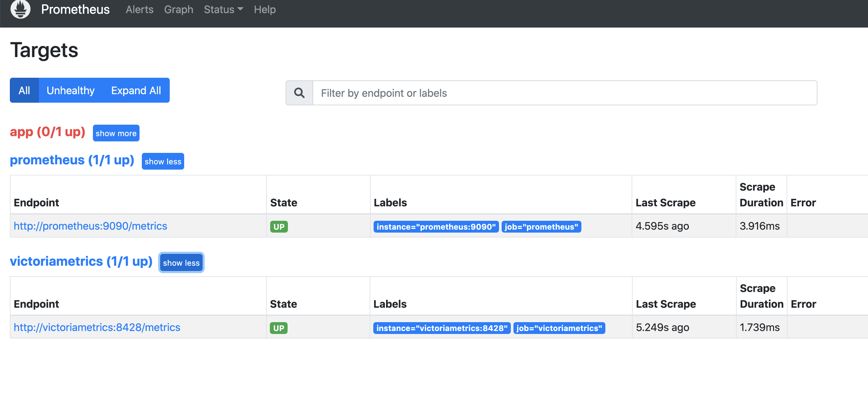This screenshot has height=393, width=868.
Task: Click the job="victoriametrics" label badge
Action: pyautogui.click(x=559, y=328)
